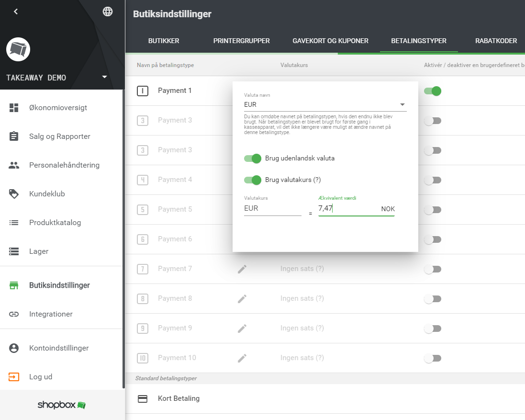Click the Valutakurs EUR field
Screen dimensions: 525x420
(272, 208)
